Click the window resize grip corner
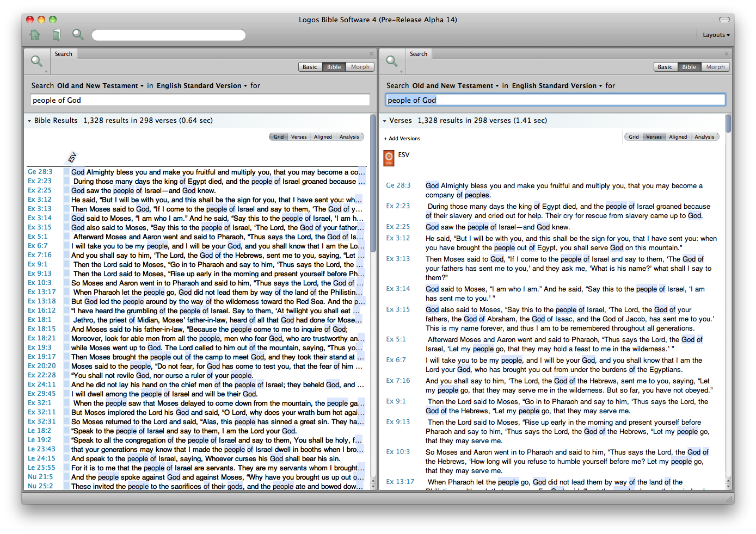 [x=729, y=499]
